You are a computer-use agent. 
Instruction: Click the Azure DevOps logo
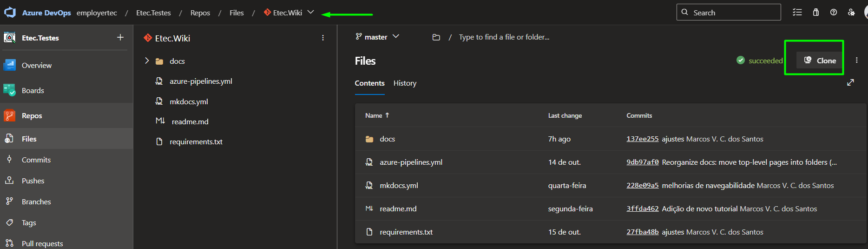pos(10,13)
